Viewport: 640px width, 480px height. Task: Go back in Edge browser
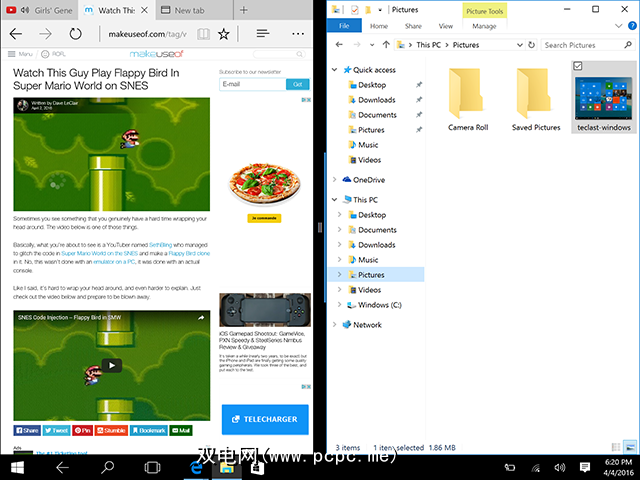[16, 34]
